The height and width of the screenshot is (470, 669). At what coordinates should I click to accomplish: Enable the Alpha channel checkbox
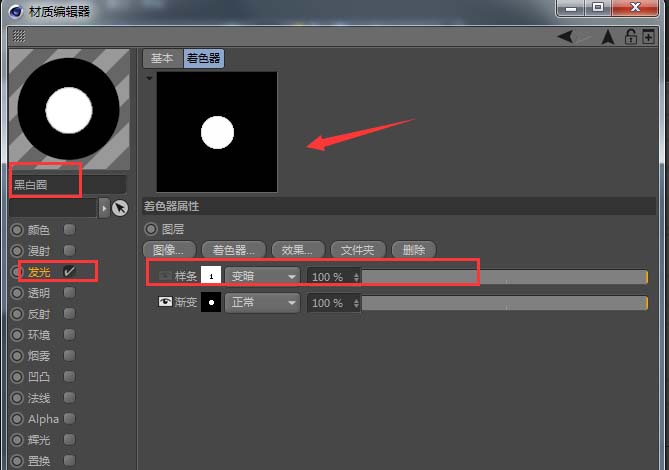pos(69,418)
